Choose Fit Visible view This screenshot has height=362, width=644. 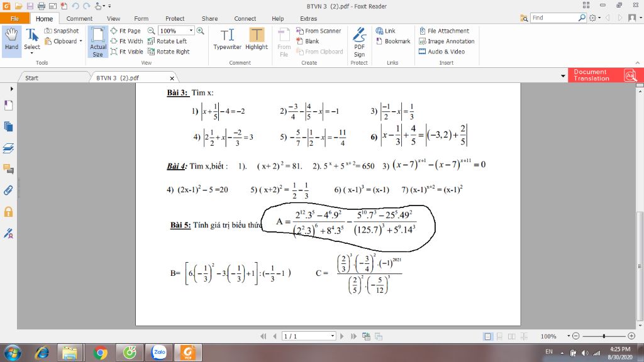click(x=127, y=52)
